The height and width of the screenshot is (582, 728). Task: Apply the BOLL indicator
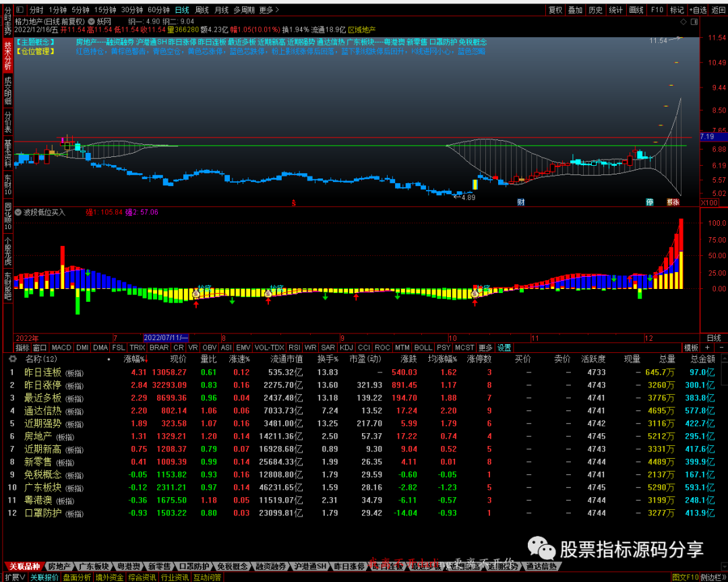(x=423, y=348)
